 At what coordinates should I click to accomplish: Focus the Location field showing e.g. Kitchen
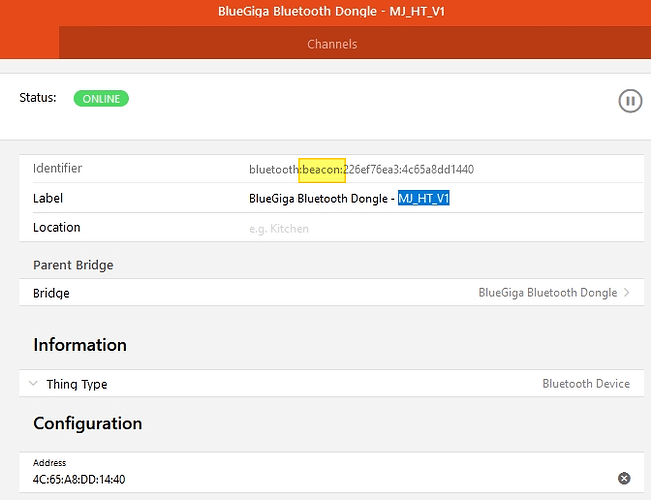click(445, 228)
